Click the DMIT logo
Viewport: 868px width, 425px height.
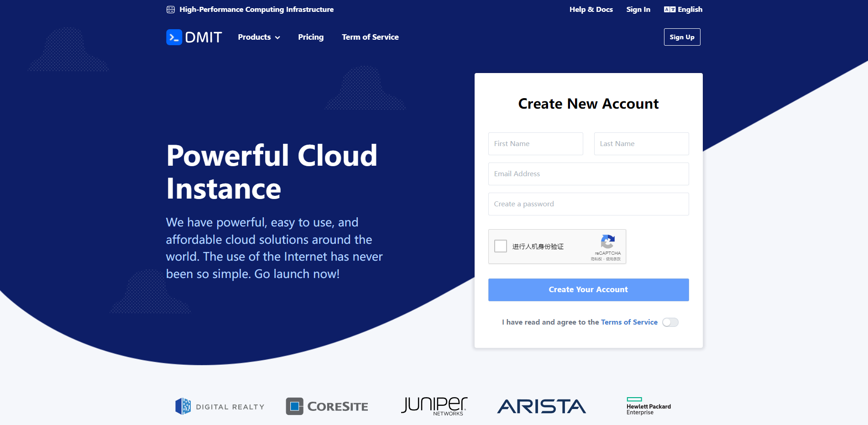(193, 37)
